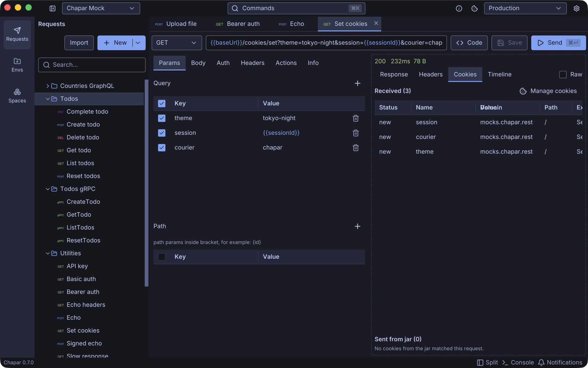Open the response Headers tab

[431, 74]
